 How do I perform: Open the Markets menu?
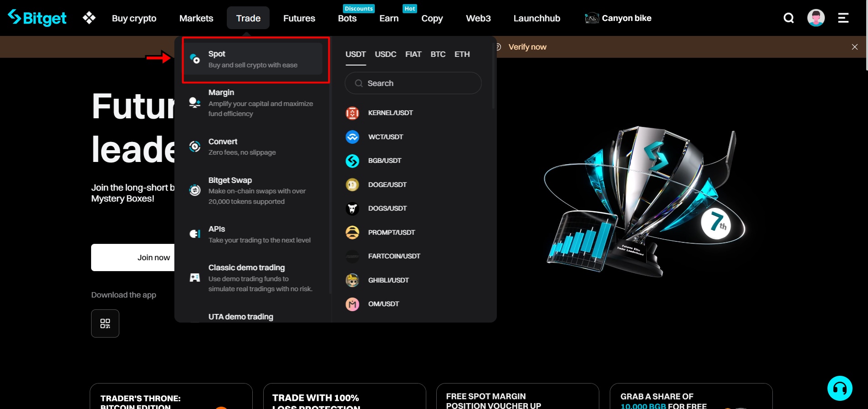click(196, 18)
